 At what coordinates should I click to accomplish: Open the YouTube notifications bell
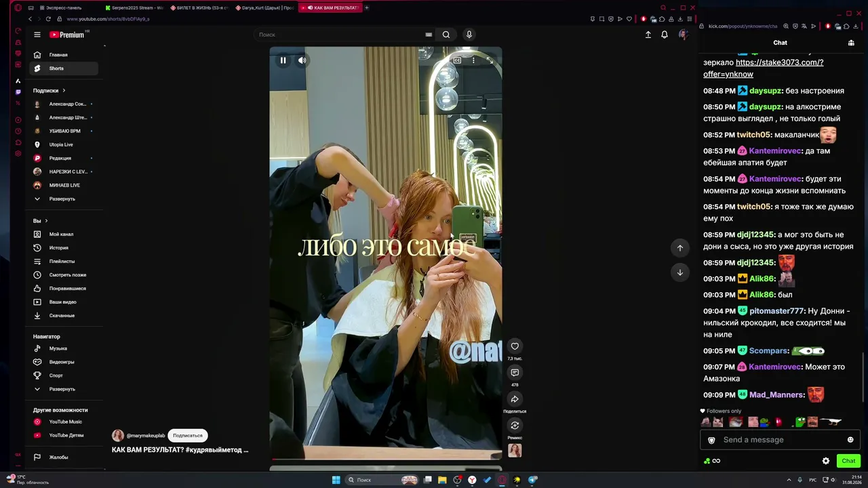point(665,35)
